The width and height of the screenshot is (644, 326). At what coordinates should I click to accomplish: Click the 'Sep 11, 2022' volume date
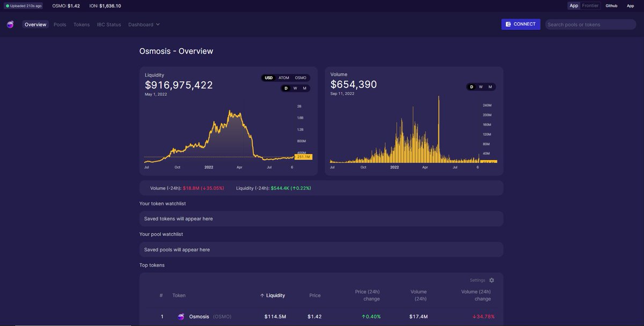click(342, 94)
